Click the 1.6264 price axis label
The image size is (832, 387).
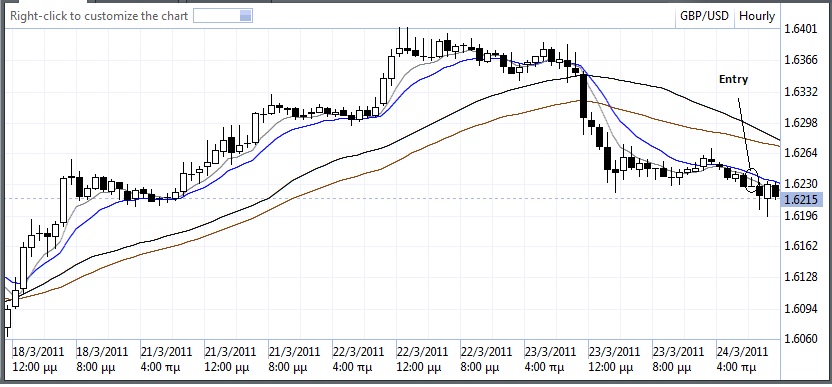coord(800,153)
